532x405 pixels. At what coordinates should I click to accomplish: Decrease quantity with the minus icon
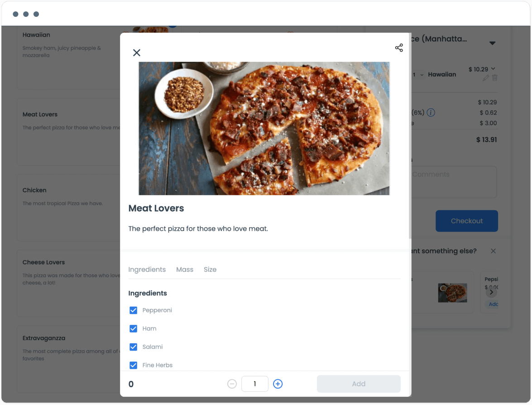tap(232, 384)
